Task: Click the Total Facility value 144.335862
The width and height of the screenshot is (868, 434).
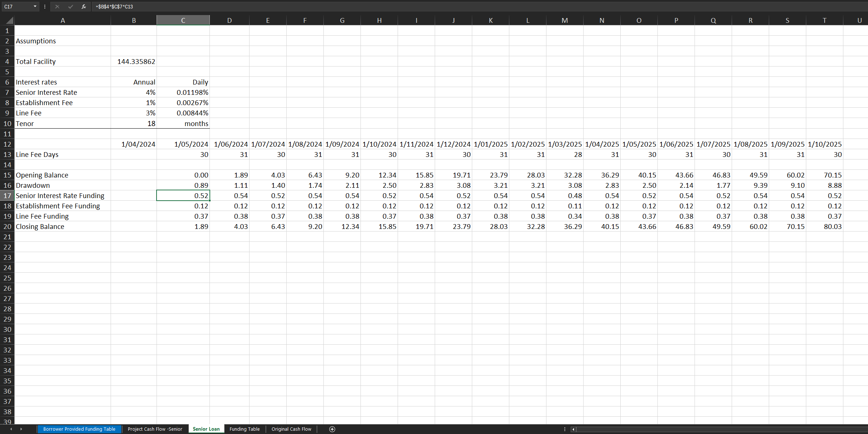Action: [x=134, y=61]
